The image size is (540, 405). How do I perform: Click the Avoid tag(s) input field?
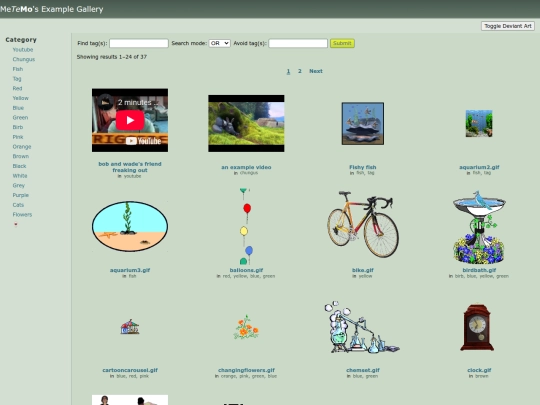pos(298,43)
